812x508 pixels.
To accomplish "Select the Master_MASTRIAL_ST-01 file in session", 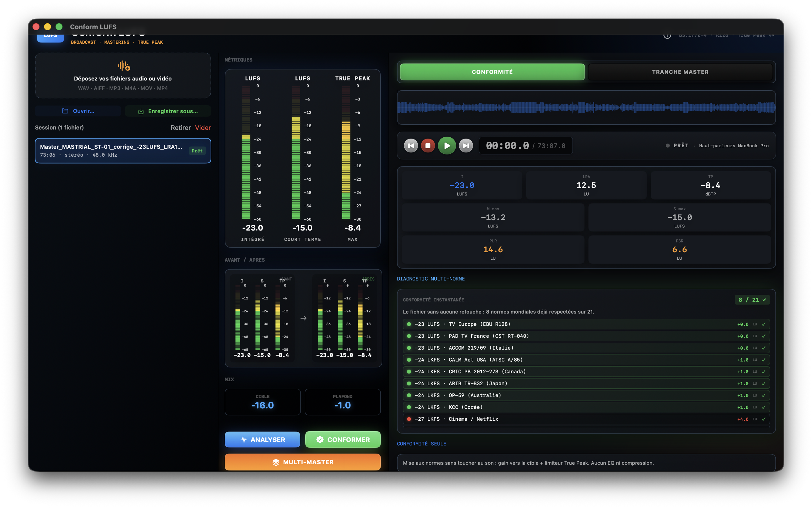I will click(123, 150).
